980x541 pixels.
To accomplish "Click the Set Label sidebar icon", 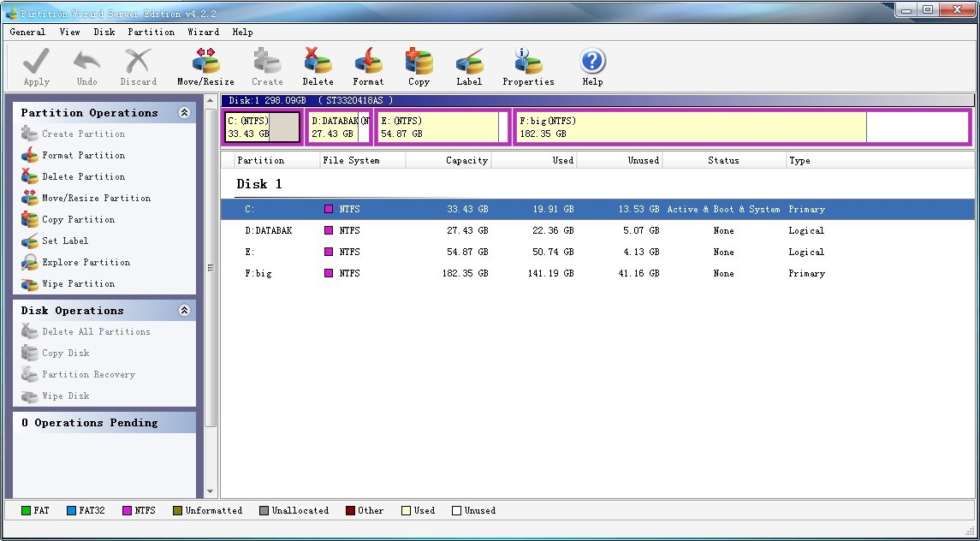I will pyautogui.click(x=29, y=241).
